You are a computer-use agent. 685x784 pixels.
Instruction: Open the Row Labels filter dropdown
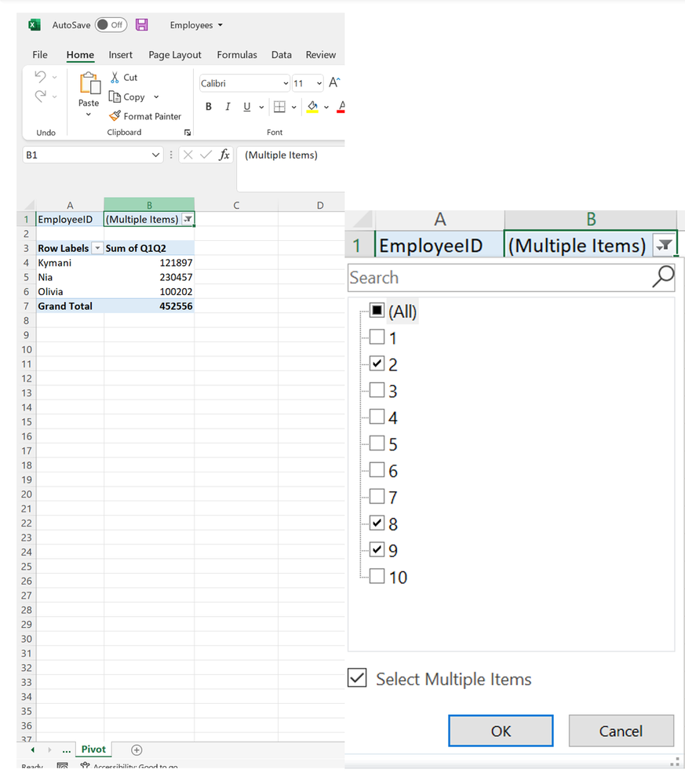[97, 248]
